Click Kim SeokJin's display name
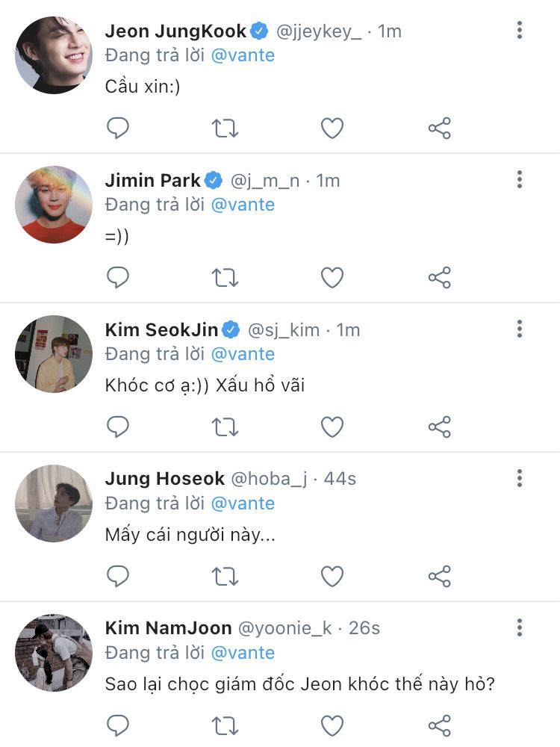This screenshot has width=560, height=747. pos(162,329)
